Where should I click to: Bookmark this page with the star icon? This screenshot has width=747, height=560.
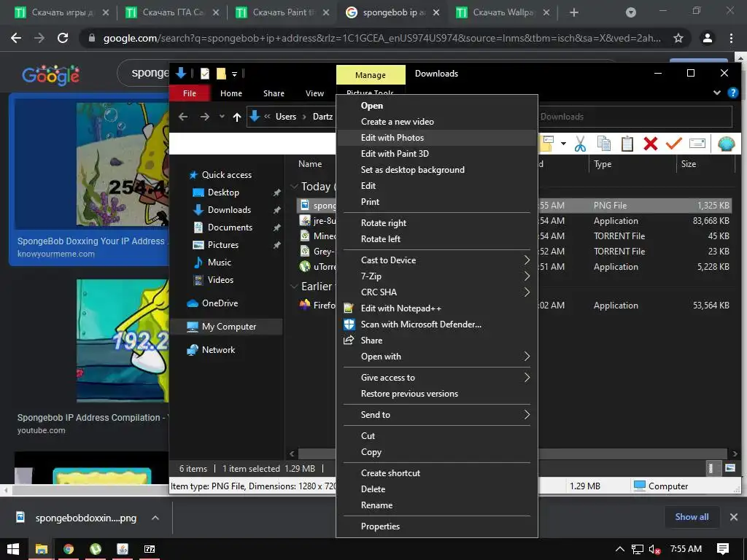(678, 38)
